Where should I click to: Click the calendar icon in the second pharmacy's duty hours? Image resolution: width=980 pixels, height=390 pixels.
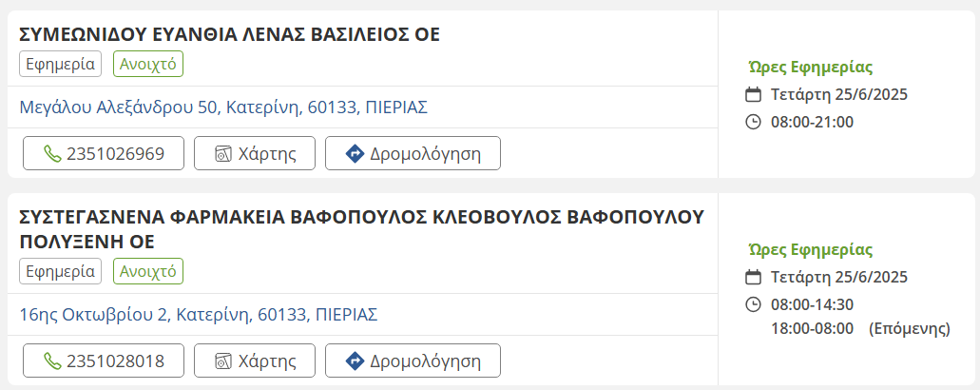[x=754, y=277]
